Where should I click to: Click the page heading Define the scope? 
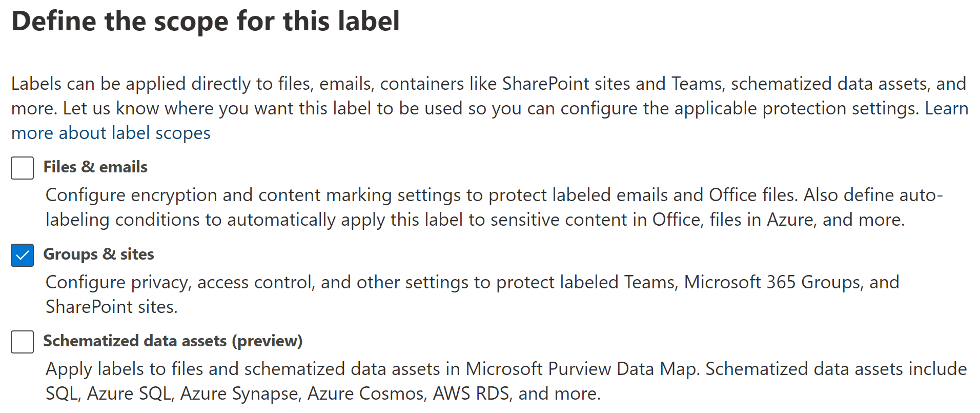206,22
